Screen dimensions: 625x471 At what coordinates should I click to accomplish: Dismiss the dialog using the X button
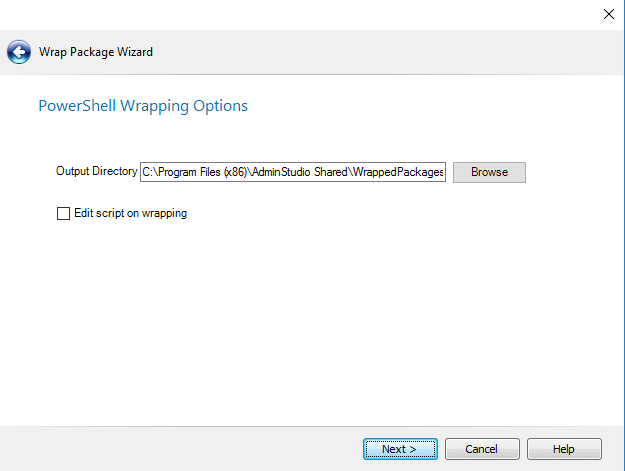click(x=608, y=14)
